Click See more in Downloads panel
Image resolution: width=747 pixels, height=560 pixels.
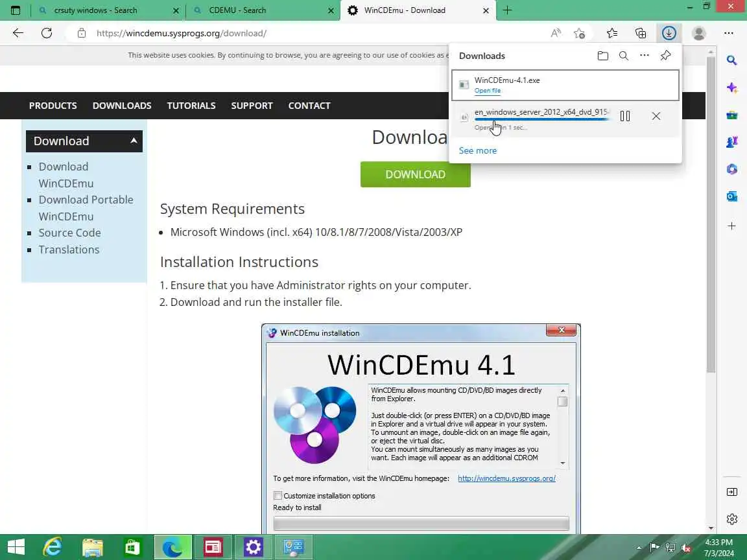coord(477,150)
